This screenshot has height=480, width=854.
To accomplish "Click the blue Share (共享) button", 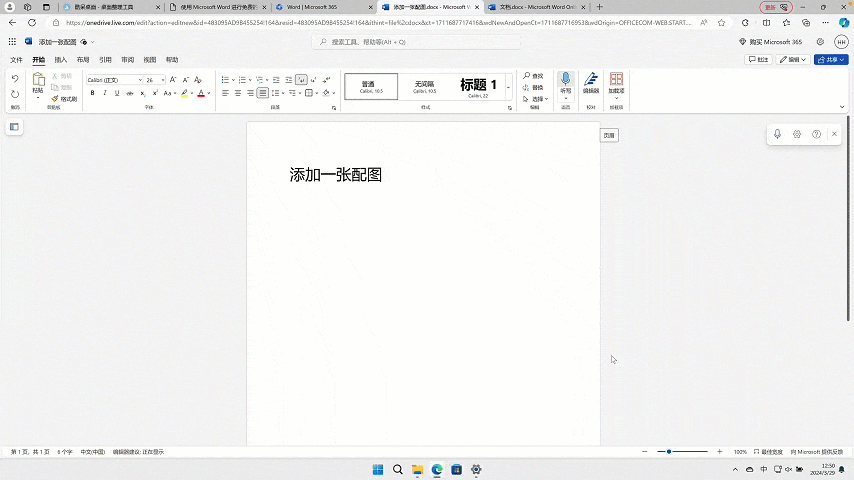I will [x=830, y=60].
